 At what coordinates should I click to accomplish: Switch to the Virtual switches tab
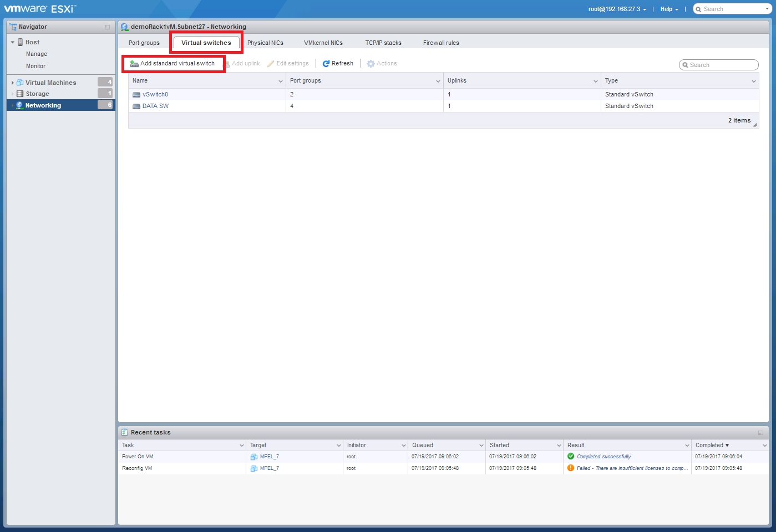pos(206,43)
